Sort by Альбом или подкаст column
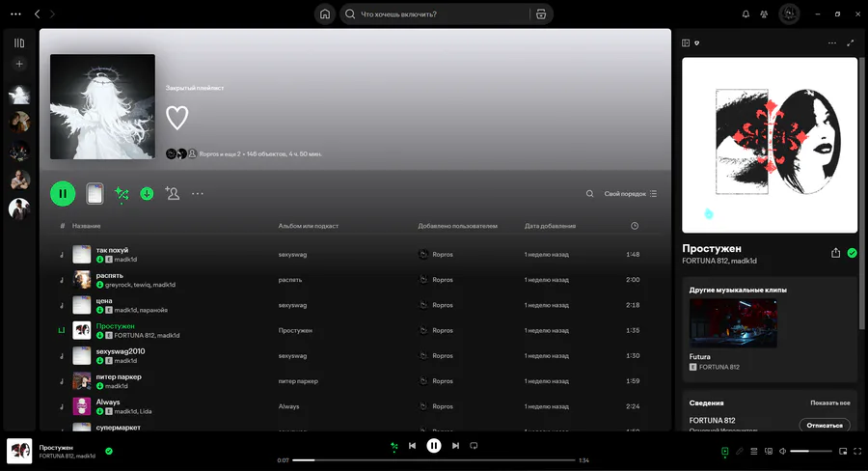 (x=309, y=226)
